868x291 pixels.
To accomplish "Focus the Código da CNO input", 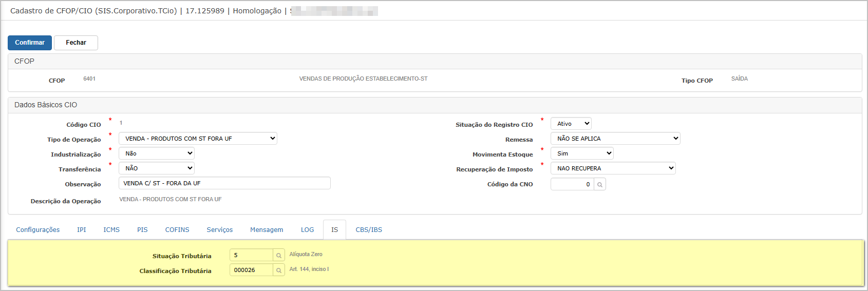I will click(x=572, y=184).
